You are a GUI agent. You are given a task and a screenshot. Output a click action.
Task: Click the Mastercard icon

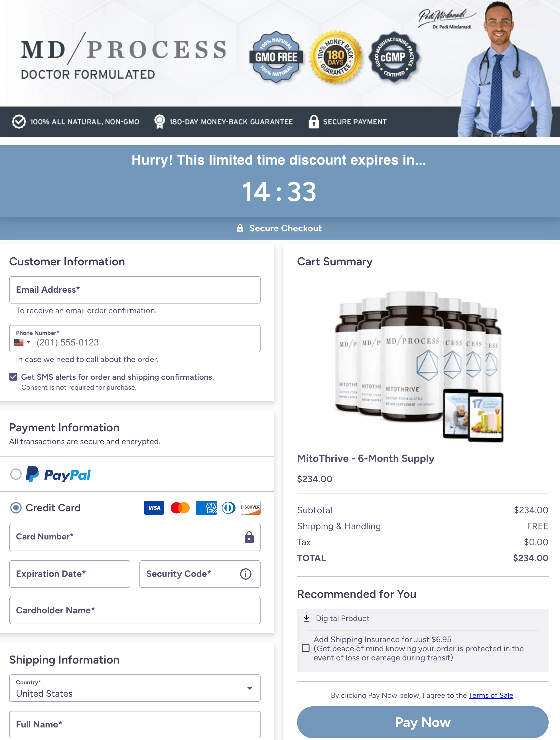(180, 508)
